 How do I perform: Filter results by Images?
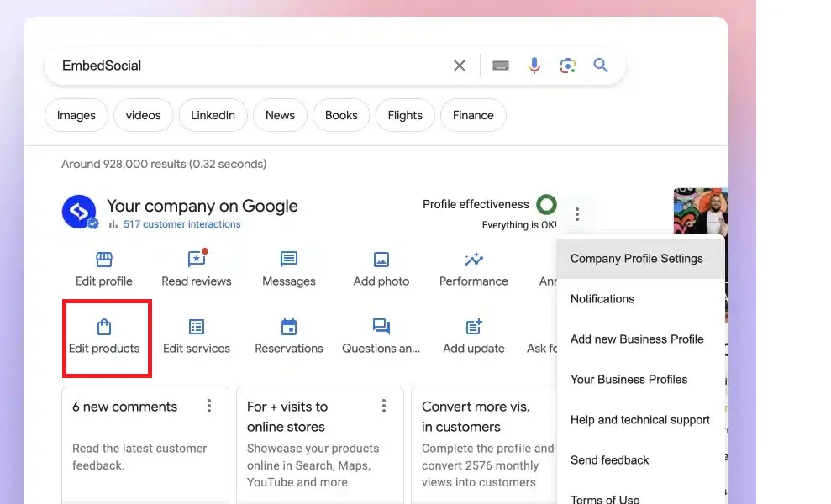click(76, 116)
